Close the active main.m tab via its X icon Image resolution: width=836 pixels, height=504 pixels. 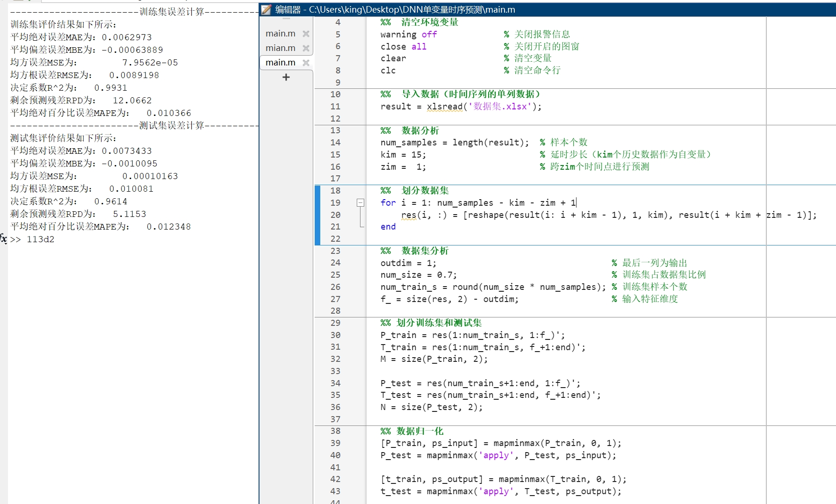click(306, 62)
